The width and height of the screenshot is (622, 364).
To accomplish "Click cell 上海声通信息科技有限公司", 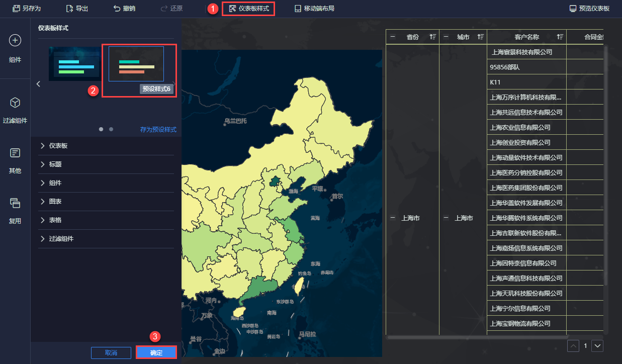I will tap(526, 278).
